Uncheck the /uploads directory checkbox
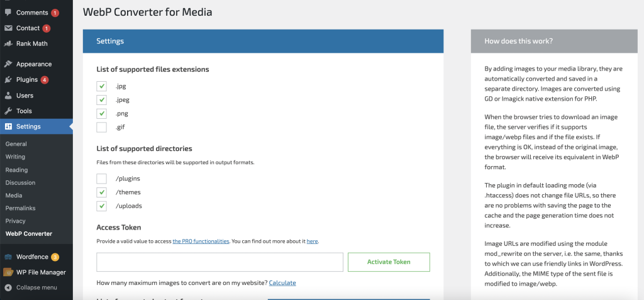This screenshot has width=644, height=300. [x=101, y=206]
